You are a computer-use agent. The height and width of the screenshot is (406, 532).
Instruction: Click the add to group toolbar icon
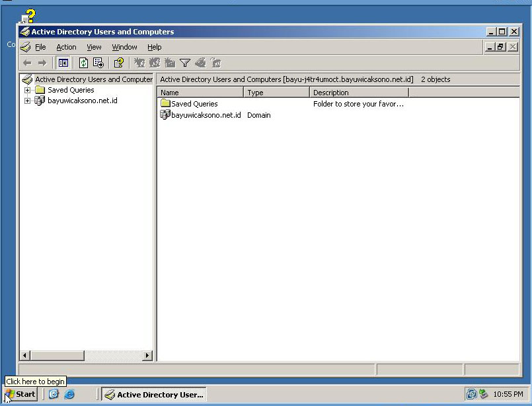pyautogui.click(x=216, y=63)
